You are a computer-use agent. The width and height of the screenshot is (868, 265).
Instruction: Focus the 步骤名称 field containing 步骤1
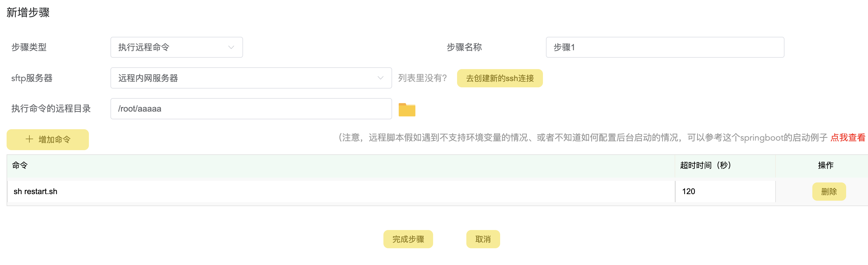tap(664, 48)
